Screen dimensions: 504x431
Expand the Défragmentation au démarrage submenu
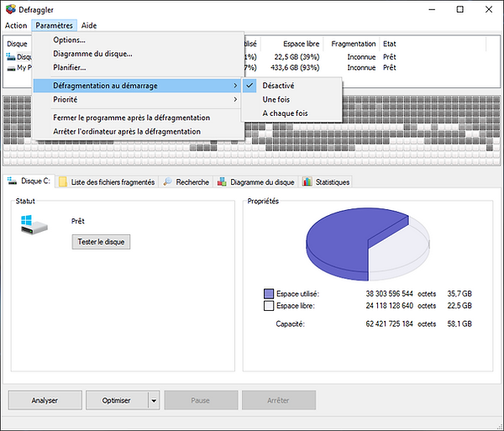137,86
